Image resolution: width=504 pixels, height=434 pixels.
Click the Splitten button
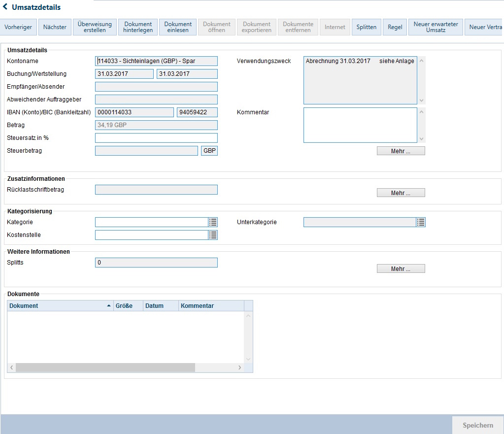pyautogui.click(x=366, y=27)
